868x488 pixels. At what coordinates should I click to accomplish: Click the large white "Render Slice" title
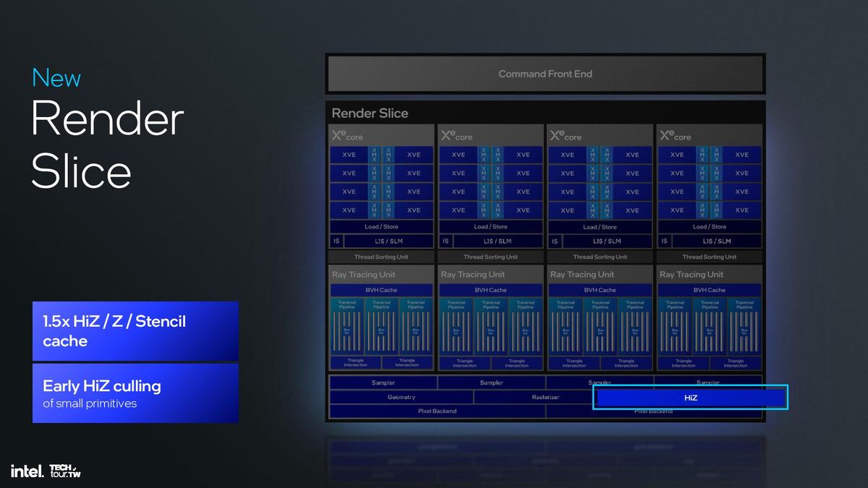(x=107, y=146)
